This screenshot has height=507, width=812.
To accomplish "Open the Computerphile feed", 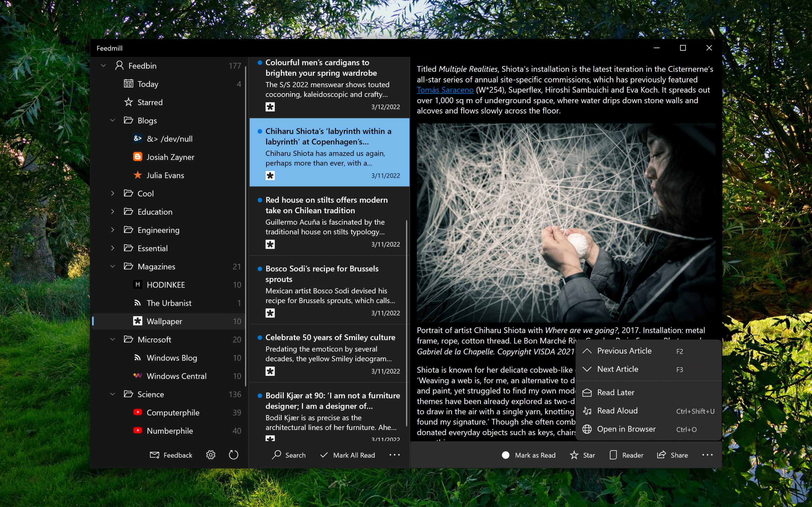I will 173,413.
